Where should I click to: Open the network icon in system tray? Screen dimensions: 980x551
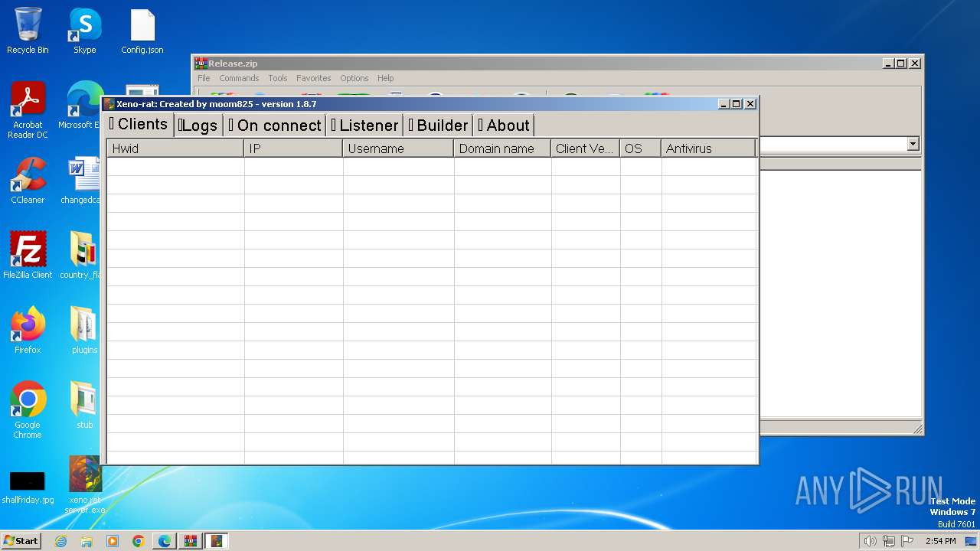click(x=889, y=541)
